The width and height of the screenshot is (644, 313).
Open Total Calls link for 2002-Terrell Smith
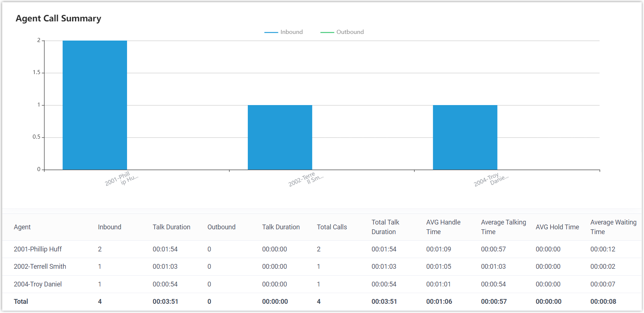[319, 267]
